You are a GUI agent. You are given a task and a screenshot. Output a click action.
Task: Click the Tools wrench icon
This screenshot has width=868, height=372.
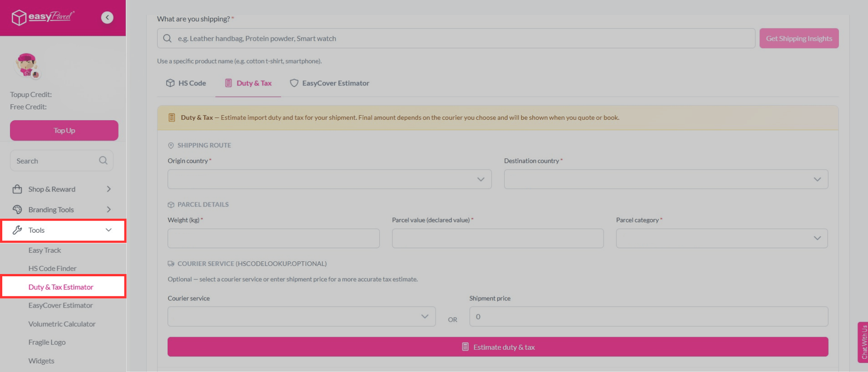17,230
